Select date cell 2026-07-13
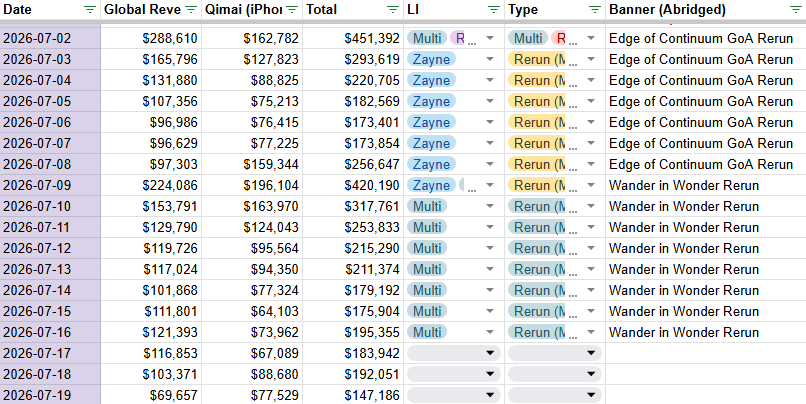 click(x=50, y=269)
